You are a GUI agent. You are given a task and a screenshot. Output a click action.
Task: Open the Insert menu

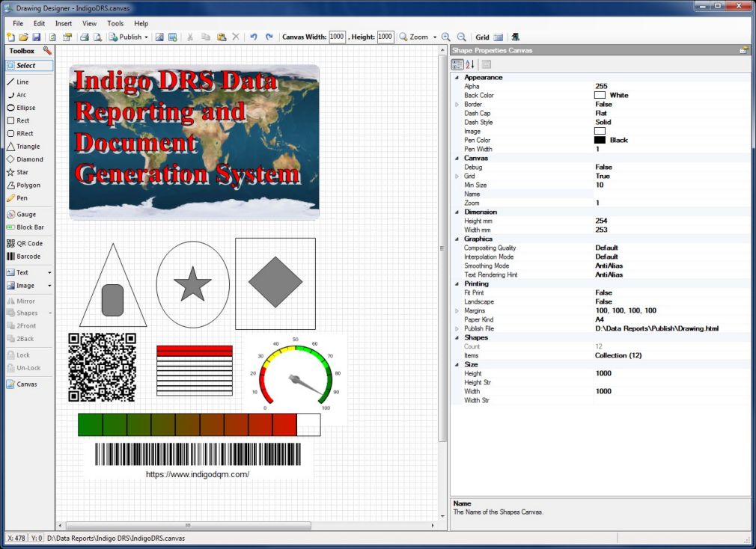[64, 23]
